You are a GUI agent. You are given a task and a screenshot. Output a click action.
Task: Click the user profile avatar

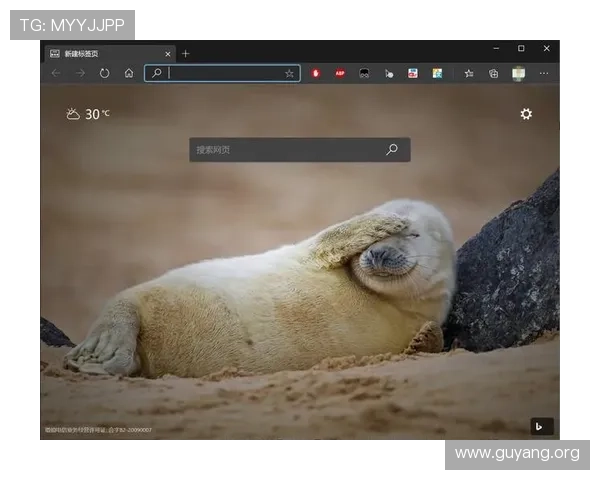click(x=518, y=73)
